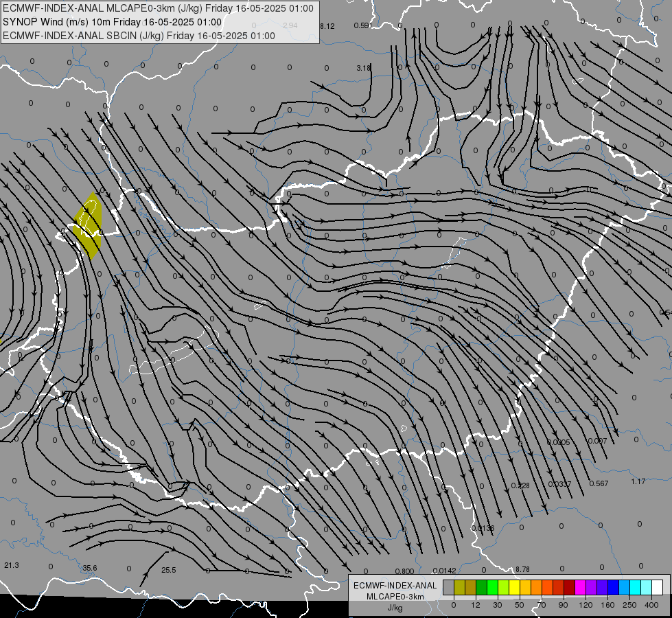Viewport: 672px width, 618px height.
Task: Click the white swatch at legend end
Action: (657, 588)
